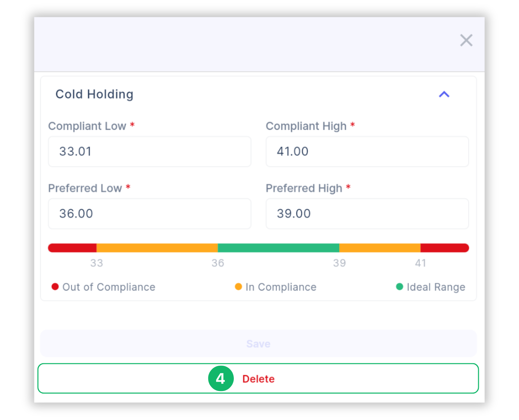Click the 36 tick label under the bar
The height and width of the screenshot is (420, 519).
pos(218,263)
